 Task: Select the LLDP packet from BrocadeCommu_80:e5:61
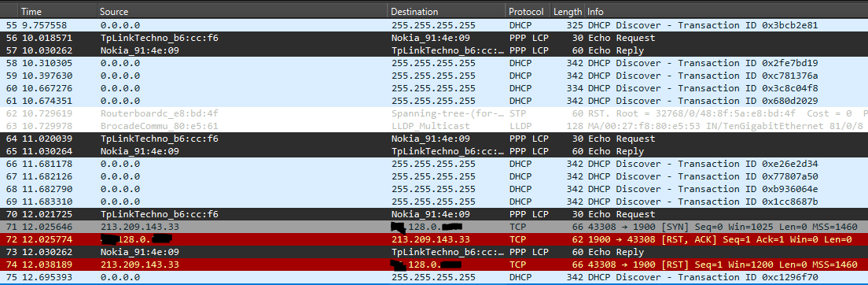[434, 126]
